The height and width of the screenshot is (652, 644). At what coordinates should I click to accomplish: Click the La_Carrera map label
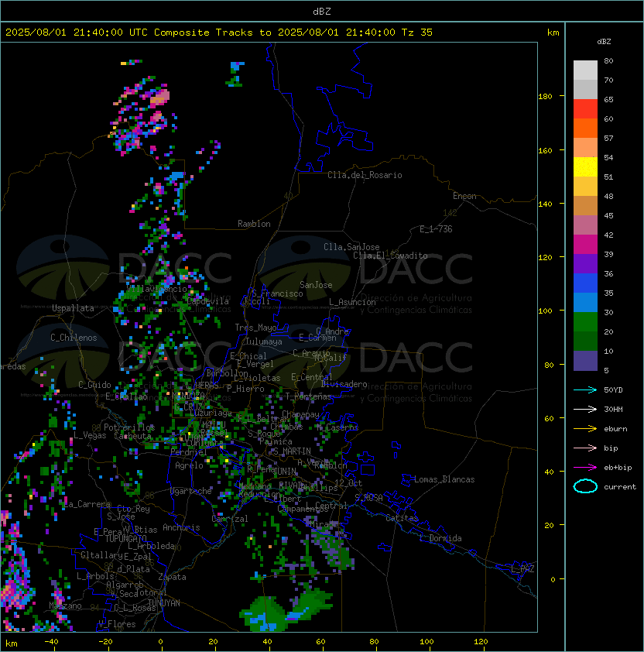87,504
